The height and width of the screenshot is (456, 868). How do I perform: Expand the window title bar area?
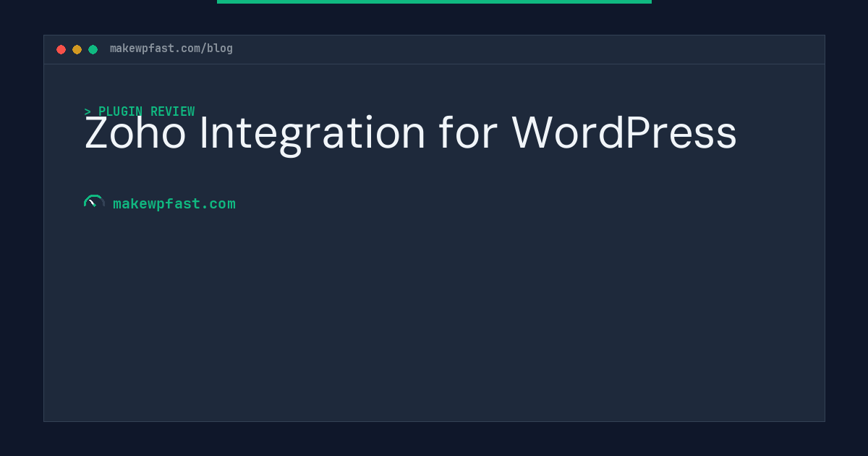[x=434, y=48]
